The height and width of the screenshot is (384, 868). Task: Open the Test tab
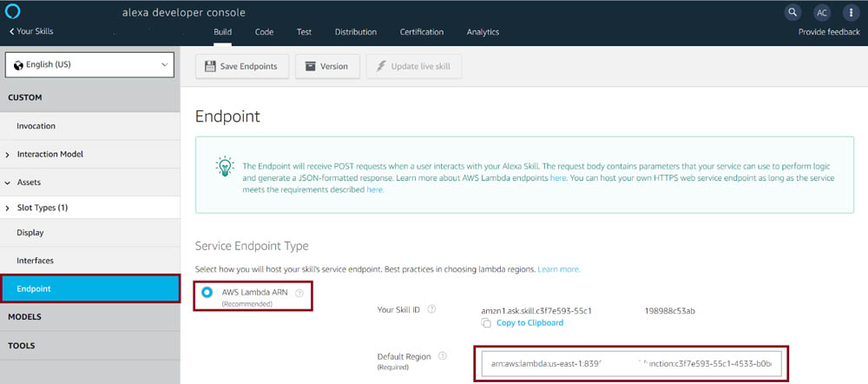tap(304, 32)
